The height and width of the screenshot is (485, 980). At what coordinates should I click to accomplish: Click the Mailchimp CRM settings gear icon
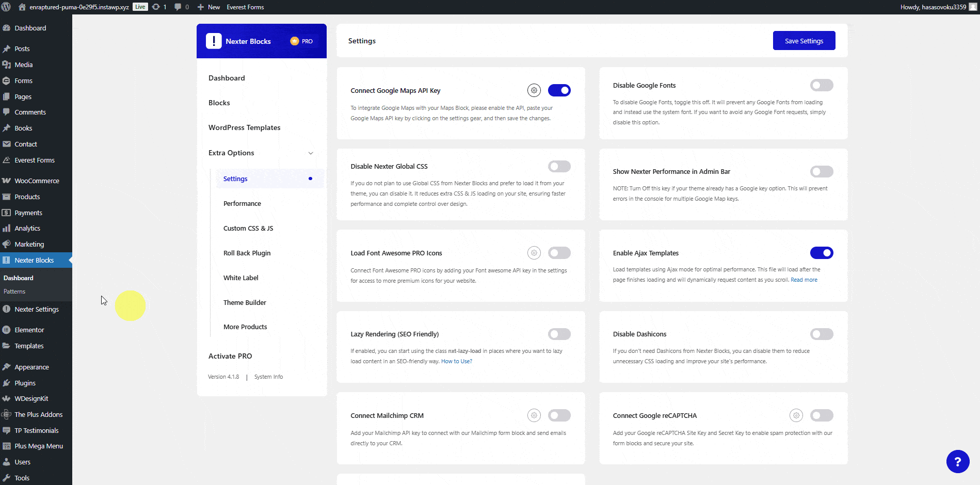534,415
